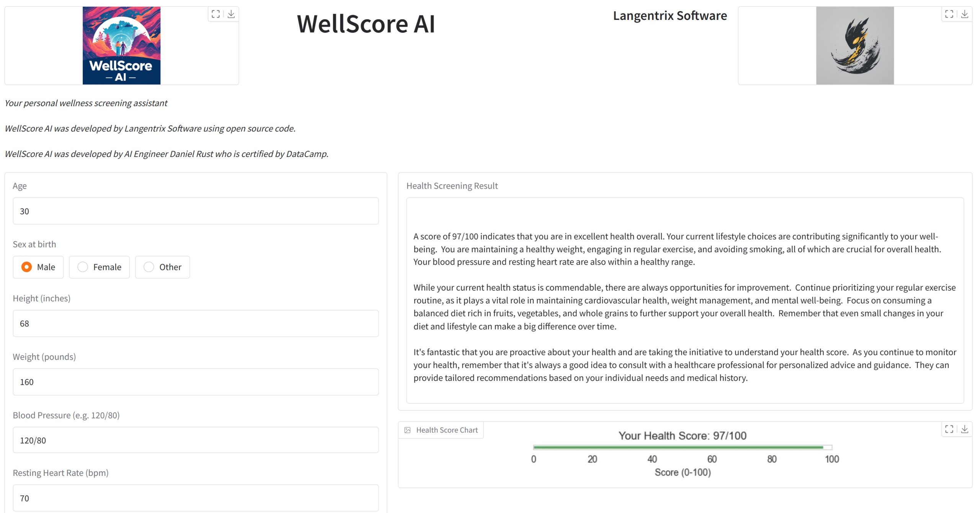Choose Other for sex at birth
The width and height of the screenshot is (980, 513).
click(x=149, y=267)
